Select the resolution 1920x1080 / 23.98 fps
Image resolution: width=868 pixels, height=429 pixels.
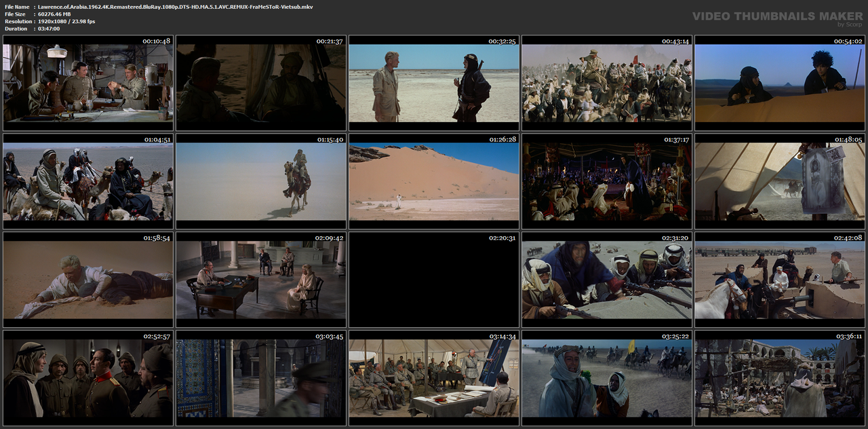(66, 21)
